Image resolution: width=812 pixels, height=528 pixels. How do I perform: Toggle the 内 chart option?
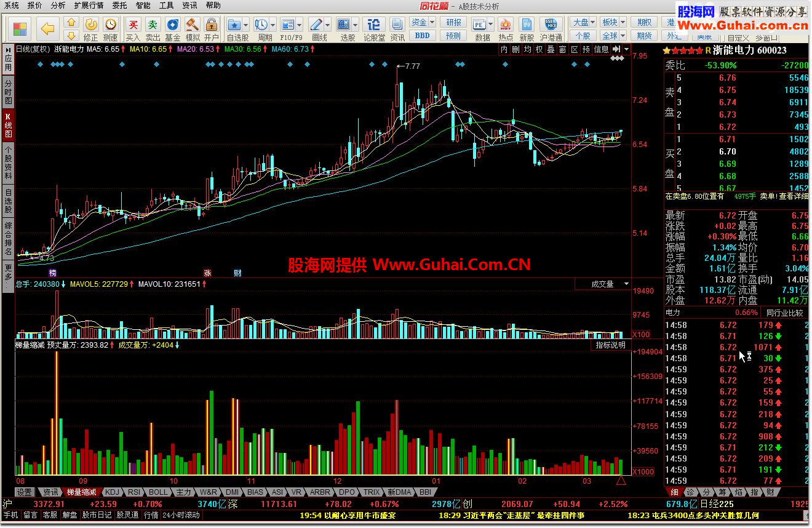(504, 49)
